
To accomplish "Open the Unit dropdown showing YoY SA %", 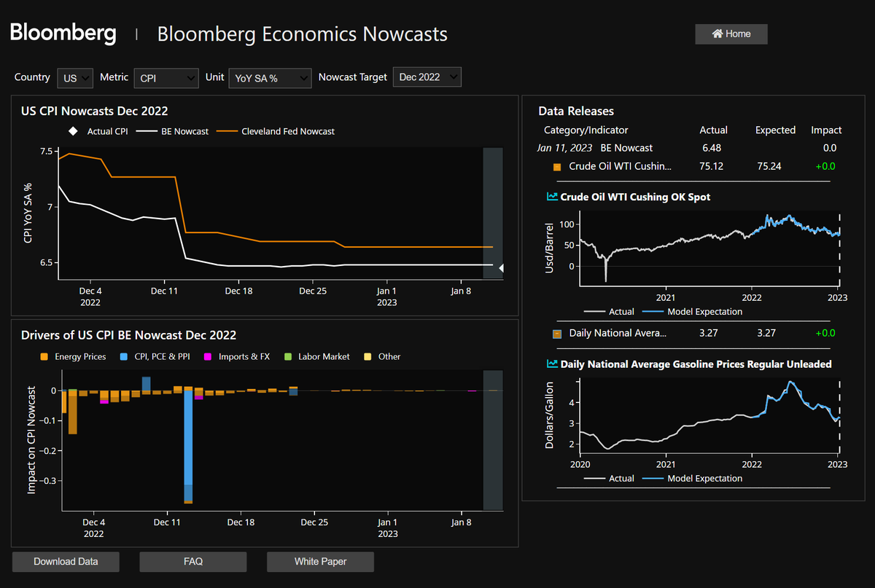I will (270, 78).
